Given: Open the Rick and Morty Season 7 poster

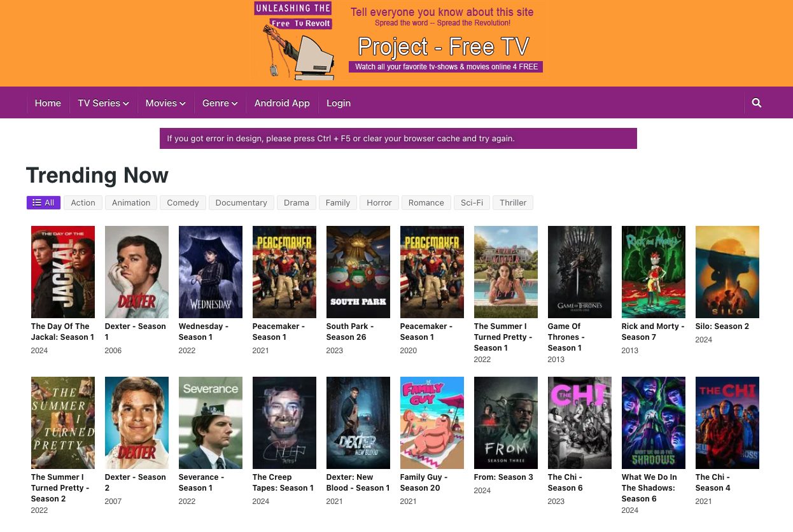Looking at the screenshot, I should 653,272.
